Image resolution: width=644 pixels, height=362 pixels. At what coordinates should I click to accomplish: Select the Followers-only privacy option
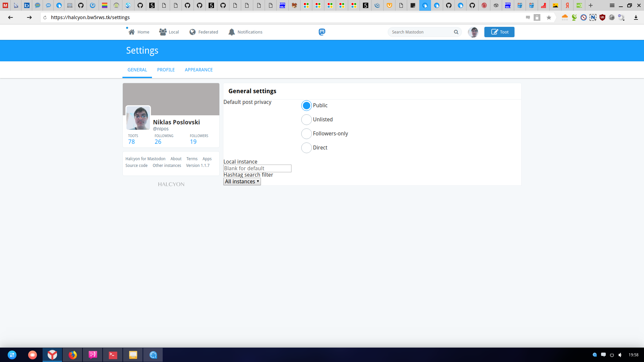307,134
